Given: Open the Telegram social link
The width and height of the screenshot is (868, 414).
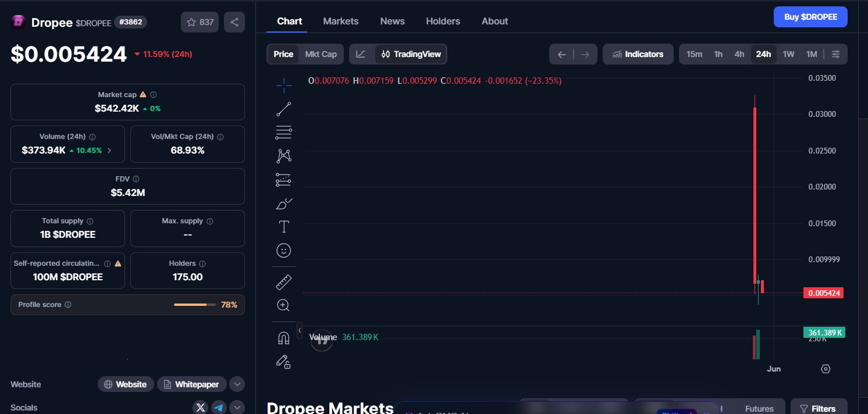Looking at the screenshot, I should click(x=219, y=408).
